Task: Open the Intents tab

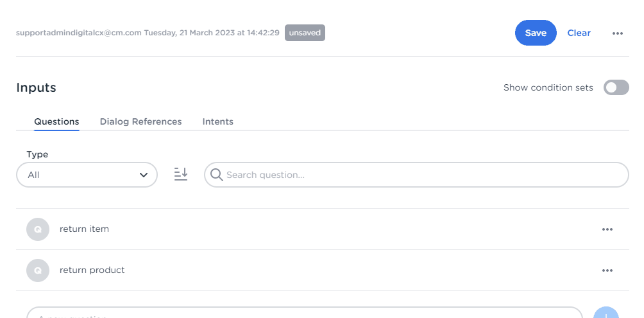Action: coord(218,121)
